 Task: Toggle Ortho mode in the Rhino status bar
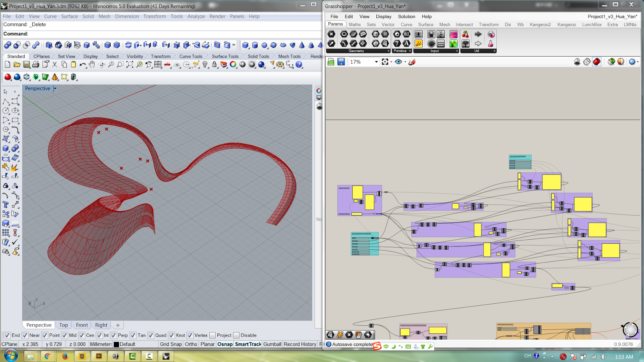coord(191,344)
